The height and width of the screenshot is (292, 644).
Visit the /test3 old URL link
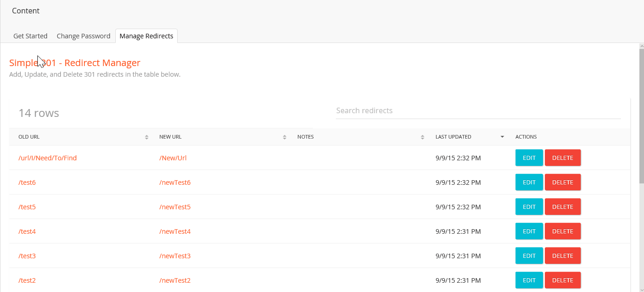(27, 256)
